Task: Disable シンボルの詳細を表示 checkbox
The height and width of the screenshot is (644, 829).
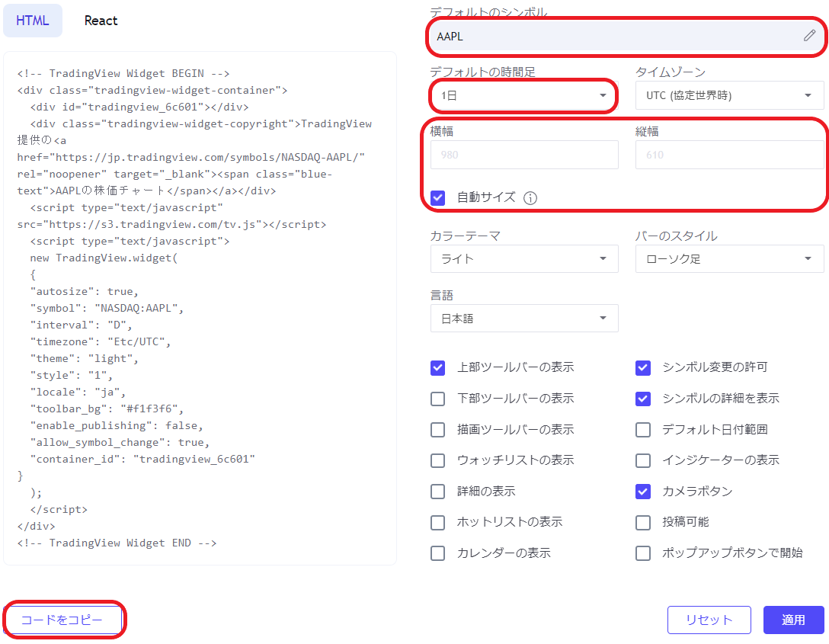Action: pyautogui.click(x=642, y=398)
